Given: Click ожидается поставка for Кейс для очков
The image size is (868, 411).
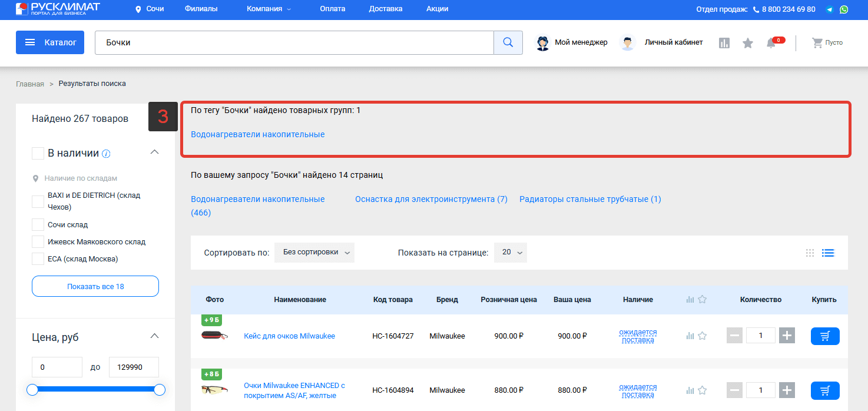Looking at the screenshot, I should pyautogui.click(x=638, y=336).
